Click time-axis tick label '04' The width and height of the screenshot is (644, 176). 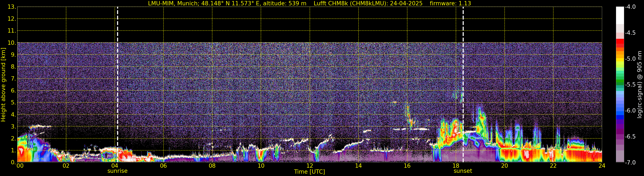pos(115,166)
